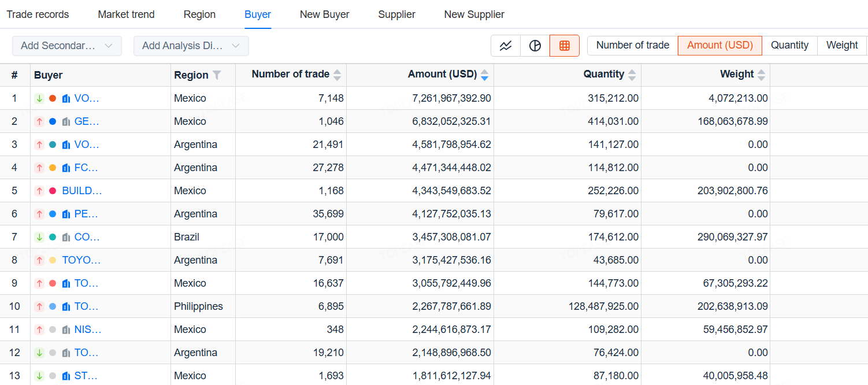Select the Buyer tab
This screenshot has height=385, width=868.
pyautogui.click(x=258, y=14)
